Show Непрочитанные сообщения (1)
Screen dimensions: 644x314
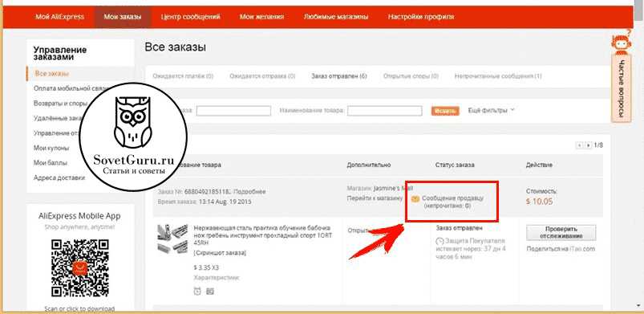point(498,76)
